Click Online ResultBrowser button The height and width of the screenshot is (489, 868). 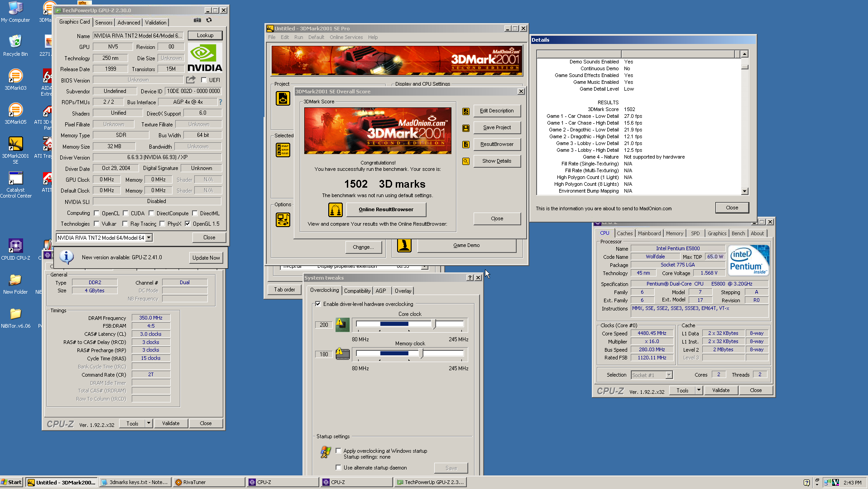[386, 210]
